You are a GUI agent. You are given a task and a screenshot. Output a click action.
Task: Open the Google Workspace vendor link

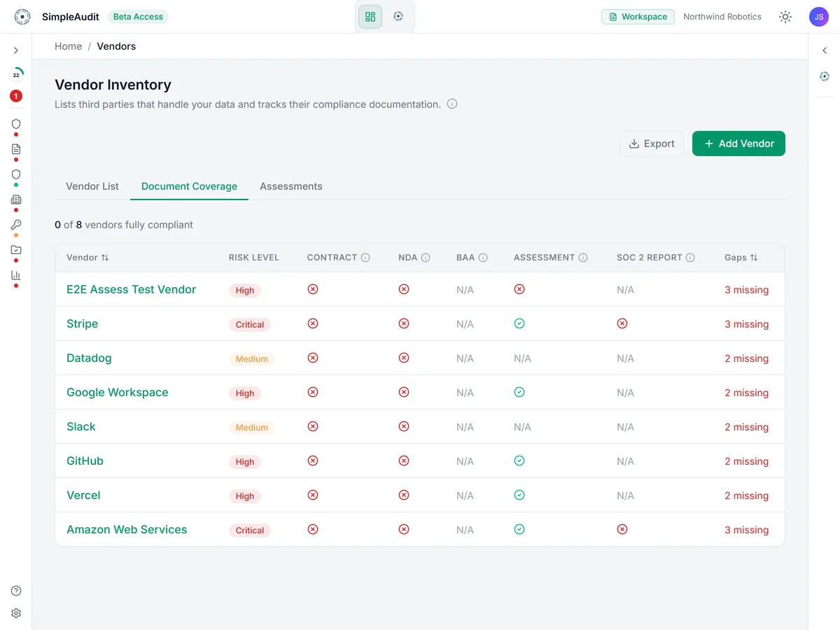pos(118,392)
